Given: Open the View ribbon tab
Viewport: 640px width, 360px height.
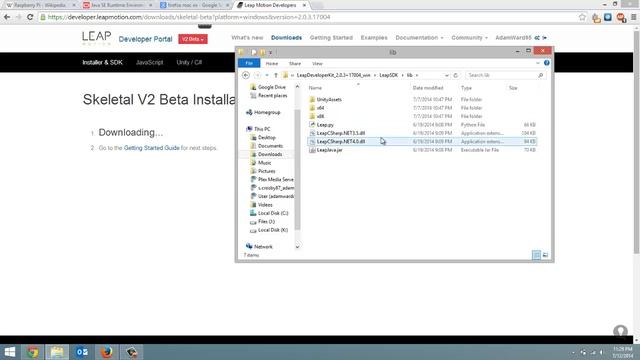Looking at the screenshot, I should (x=317, y=64).
